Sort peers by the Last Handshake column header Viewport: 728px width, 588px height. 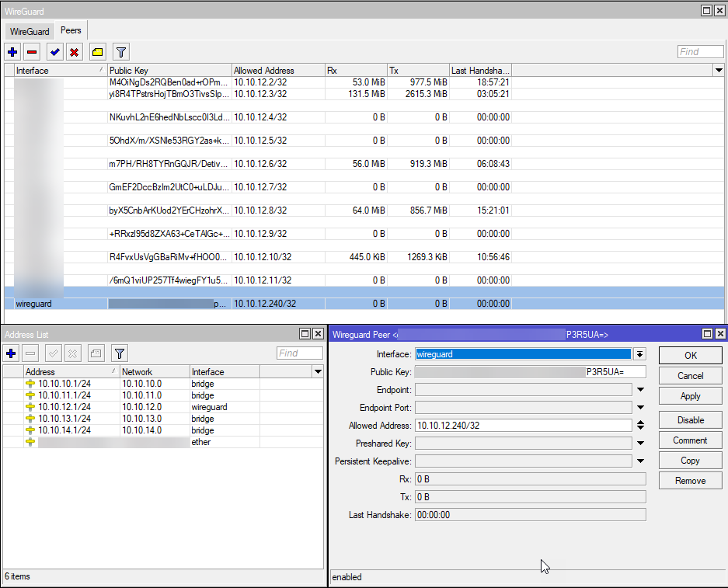tap(480, 71)
